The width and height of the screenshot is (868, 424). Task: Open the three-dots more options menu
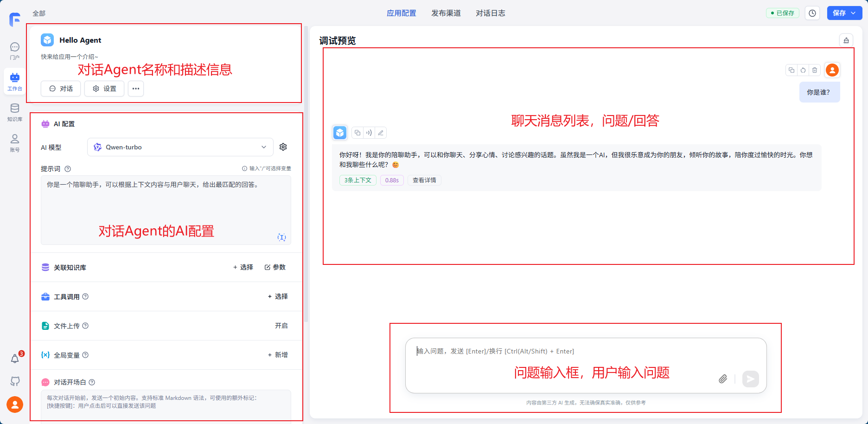(x=136, y=89)
